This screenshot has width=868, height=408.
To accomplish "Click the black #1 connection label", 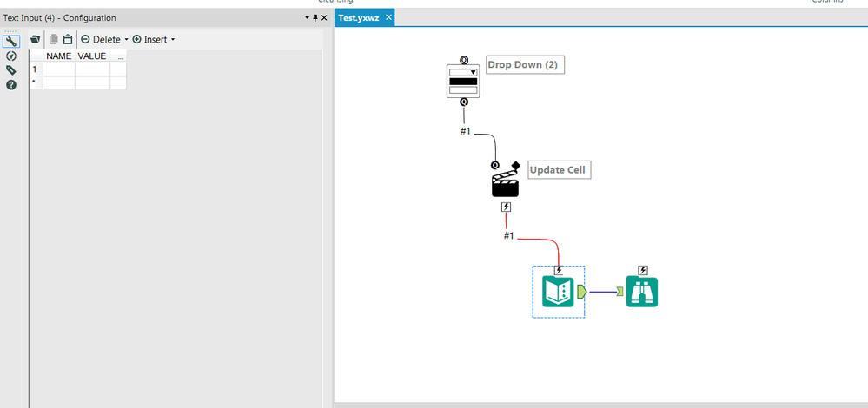I will [x=465, y=132].
